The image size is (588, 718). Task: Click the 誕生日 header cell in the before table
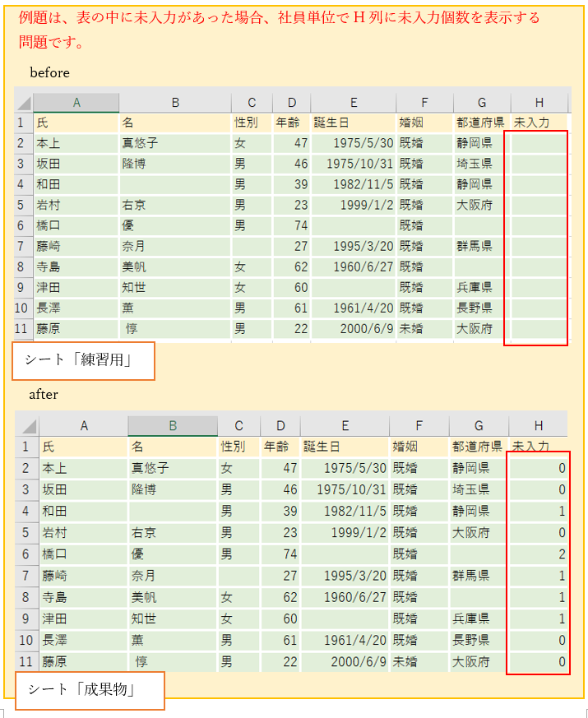333,123
